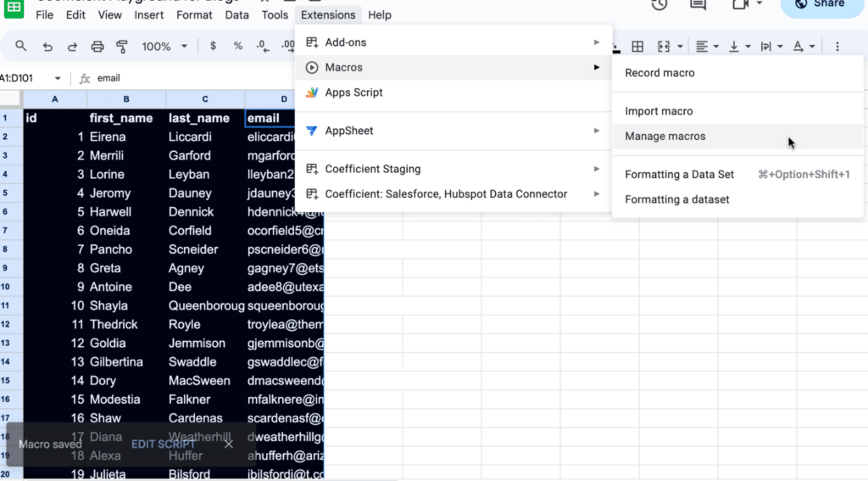Select column A header
This screenshot has height=481, width=868.
click(x=55, y=99)
